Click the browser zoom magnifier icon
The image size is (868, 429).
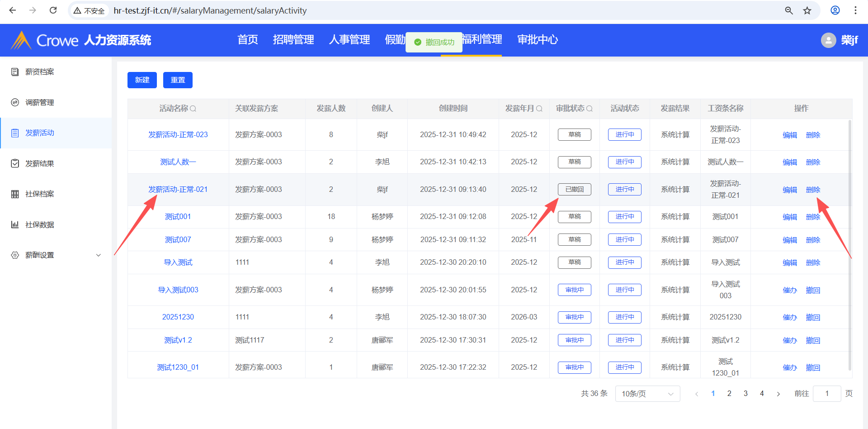(789, 10)
